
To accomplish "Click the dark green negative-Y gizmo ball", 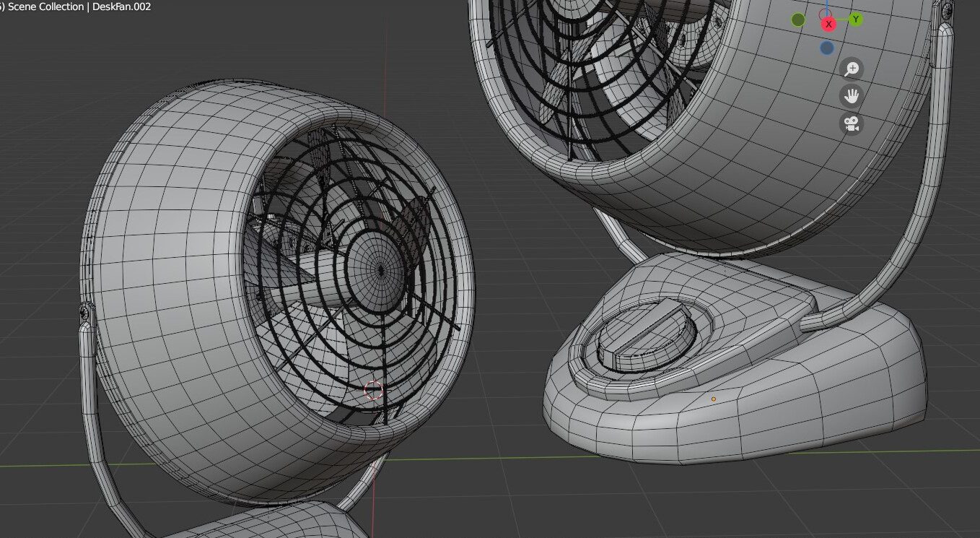I will click(x=798, y=19).
